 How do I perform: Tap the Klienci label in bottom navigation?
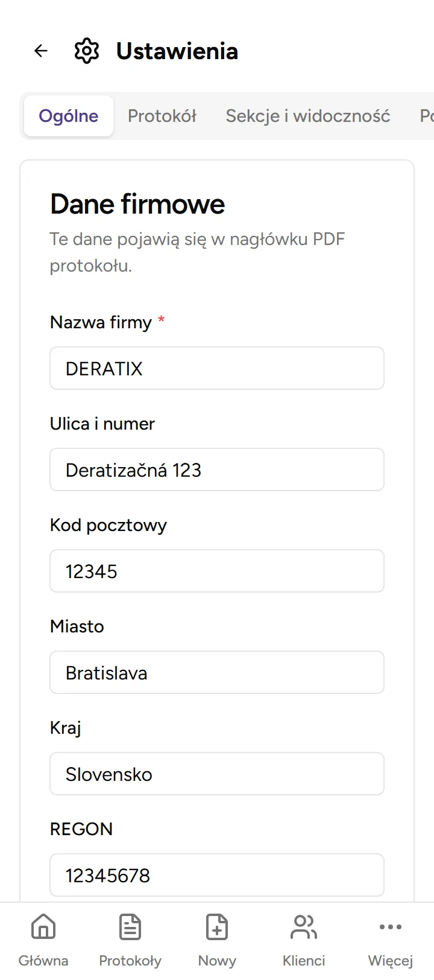click(304, 960)
